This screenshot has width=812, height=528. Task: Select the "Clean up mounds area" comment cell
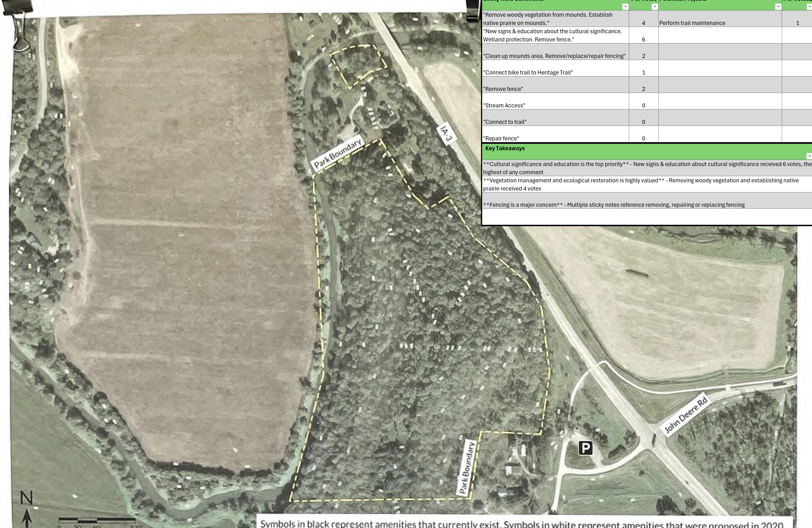click(556, 52)
